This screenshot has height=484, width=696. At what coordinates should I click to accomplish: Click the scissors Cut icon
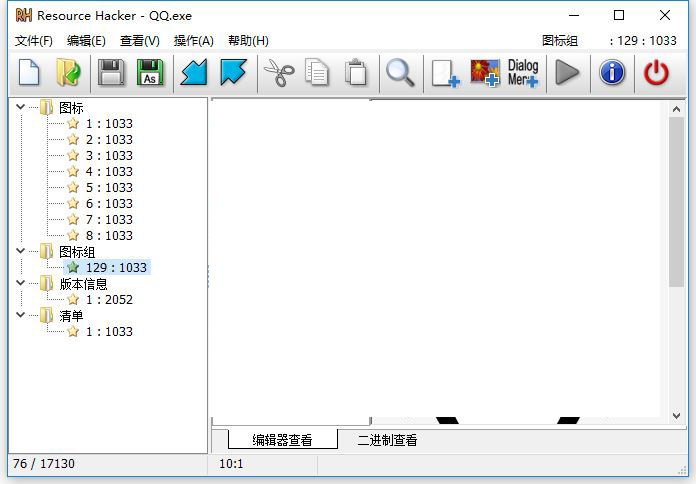277,73
